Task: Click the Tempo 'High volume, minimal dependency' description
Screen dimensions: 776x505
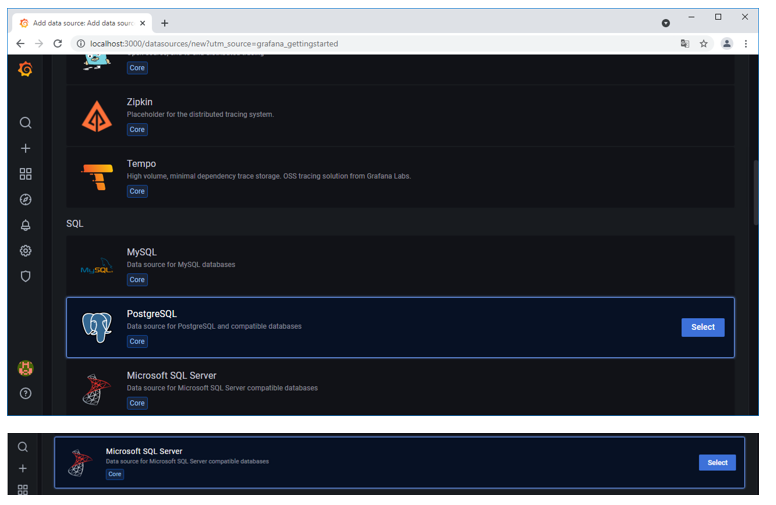Action: 268,176
